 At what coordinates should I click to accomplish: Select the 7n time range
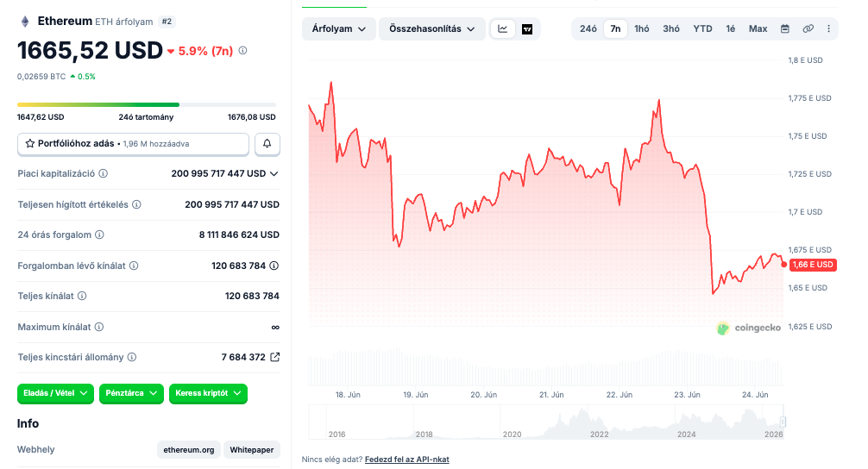click(x=615, y=28)
